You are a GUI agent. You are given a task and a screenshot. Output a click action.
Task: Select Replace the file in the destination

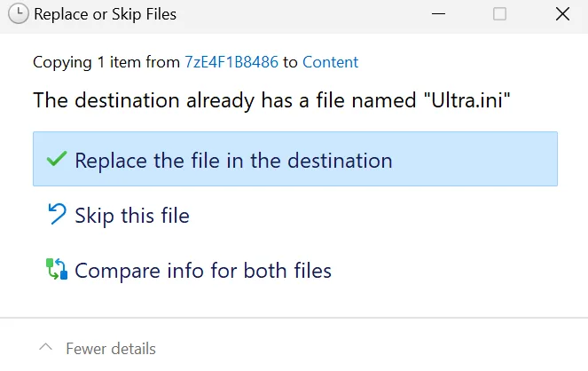click(x=295, y=159)
